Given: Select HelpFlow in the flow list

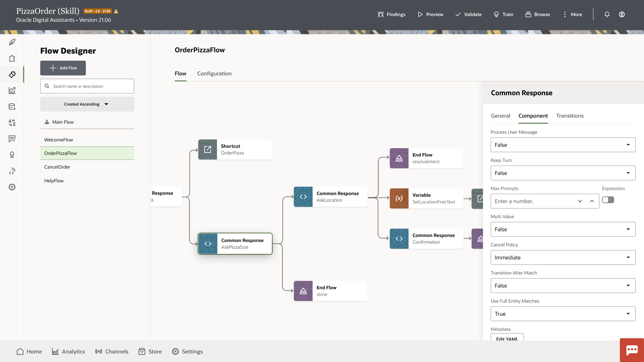Looking at the screenshot, I should coord(87,181).
